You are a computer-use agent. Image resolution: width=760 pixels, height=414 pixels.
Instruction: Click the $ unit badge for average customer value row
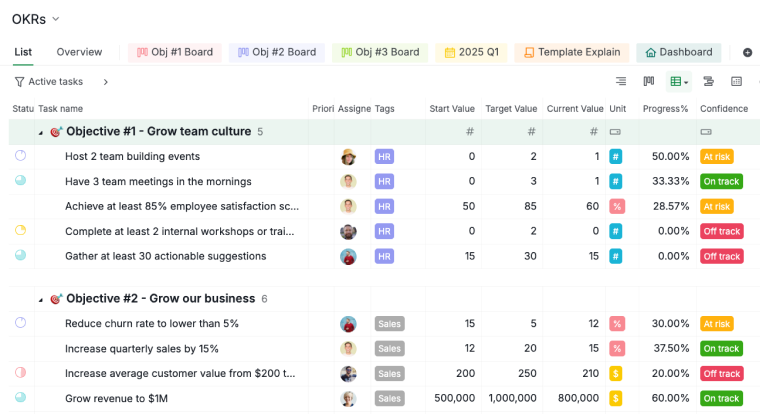click(616, 374)
